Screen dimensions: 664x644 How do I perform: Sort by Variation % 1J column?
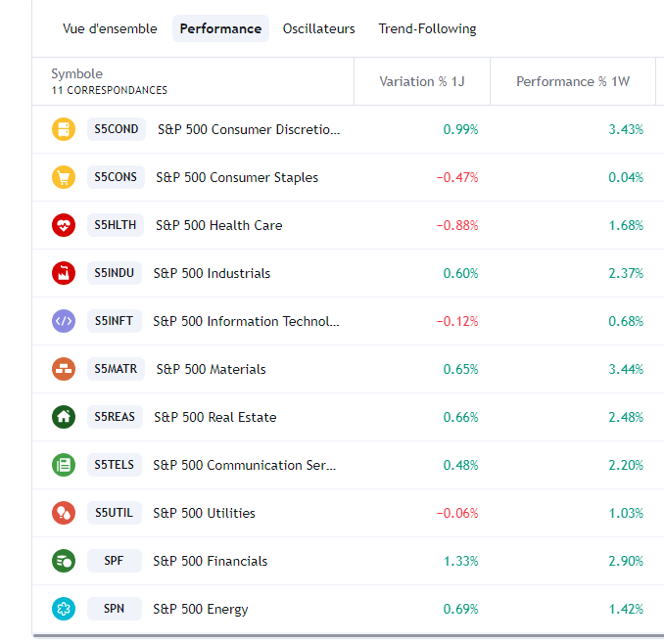tap(421, 81)
